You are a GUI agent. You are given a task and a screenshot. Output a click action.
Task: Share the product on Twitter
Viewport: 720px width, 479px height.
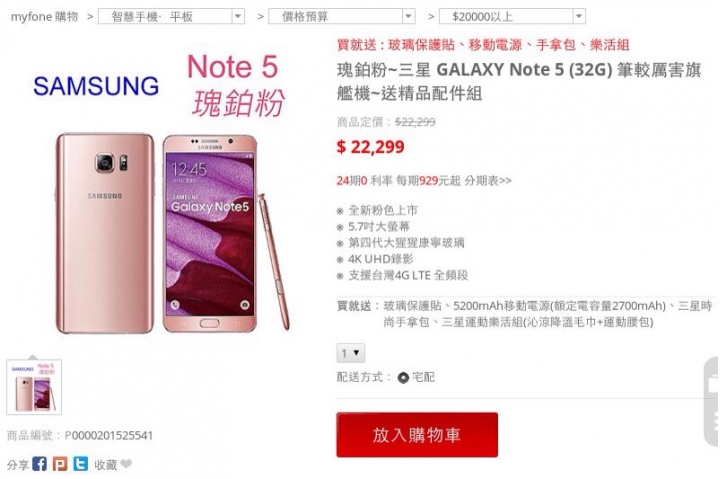point(80,464)
